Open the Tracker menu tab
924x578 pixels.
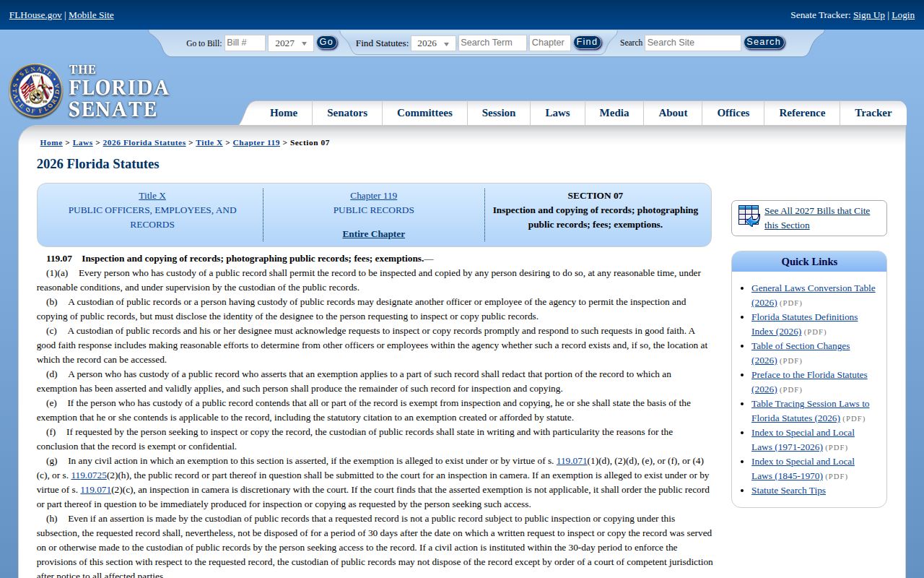pos(873,113)
